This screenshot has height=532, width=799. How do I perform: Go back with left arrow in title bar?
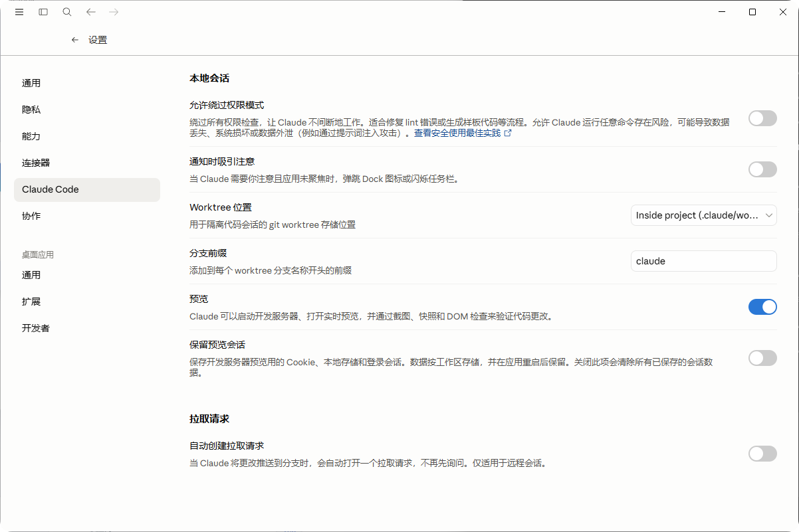coord(91,12)
